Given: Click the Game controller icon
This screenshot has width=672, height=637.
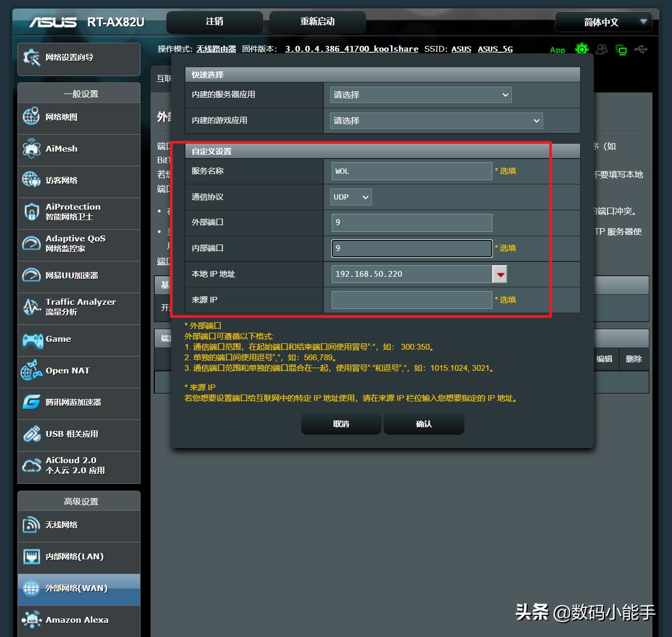Looking at the screenshot, I should point(32,340).
